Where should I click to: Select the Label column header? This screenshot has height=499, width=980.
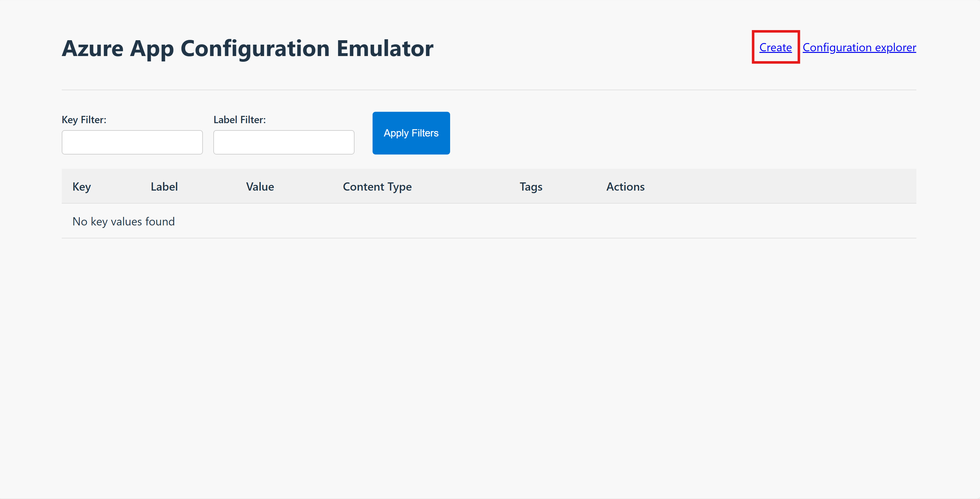coord(164,186)
